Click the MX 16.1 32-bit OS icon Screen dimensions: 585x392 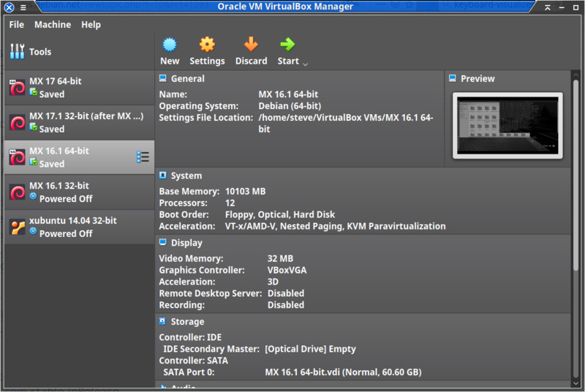[18, 192]
